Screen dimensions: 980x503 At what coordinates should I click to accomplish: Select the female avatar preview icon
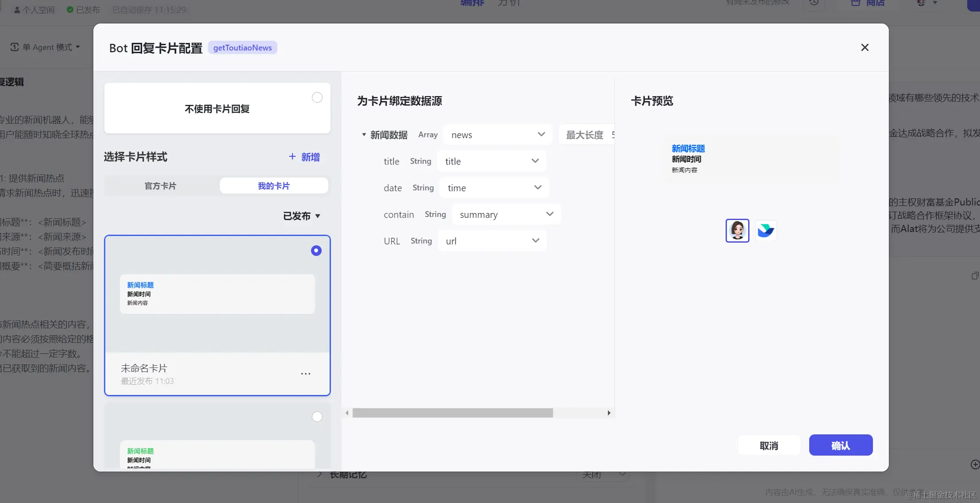tap(737, 230)
